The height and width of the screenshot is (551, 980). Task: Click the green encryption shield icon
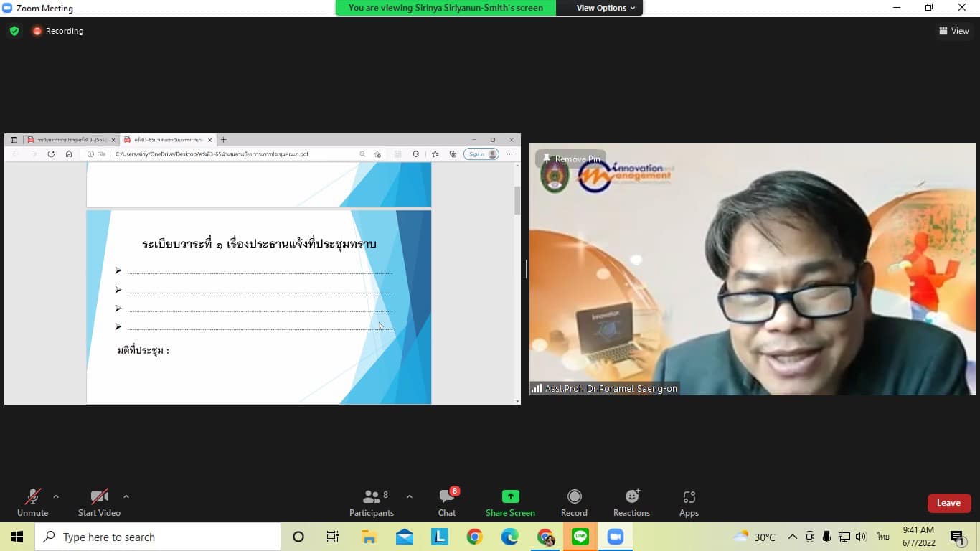click(14, 31)
